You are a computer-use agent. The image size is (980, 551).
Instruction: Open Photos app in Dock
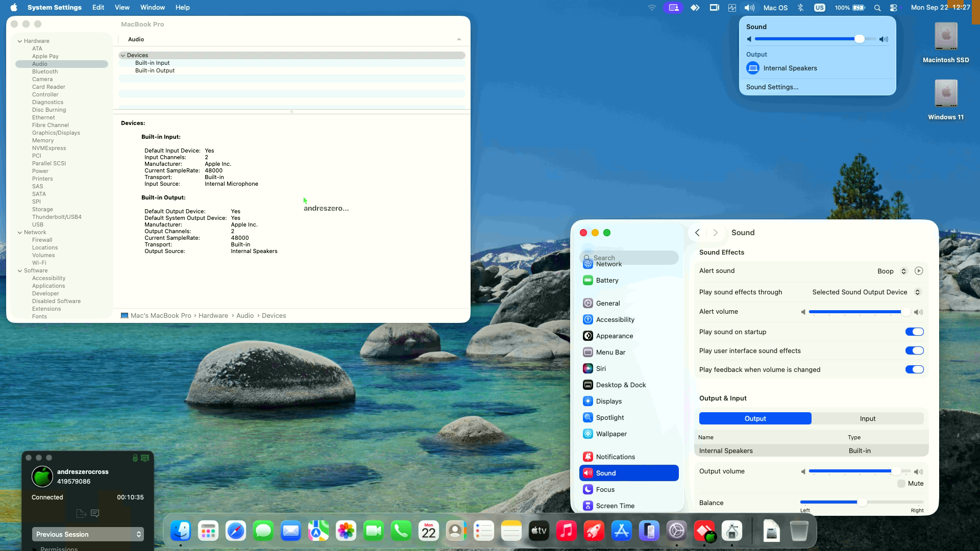(x=346, y=531)
